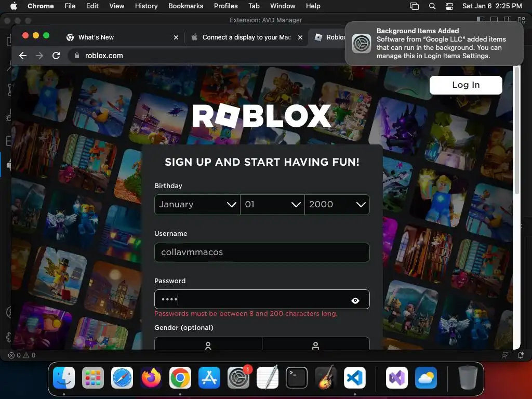The width and height of the screenshot is (532, 399).
Task: Click the Password field
Action: [262, 299]
